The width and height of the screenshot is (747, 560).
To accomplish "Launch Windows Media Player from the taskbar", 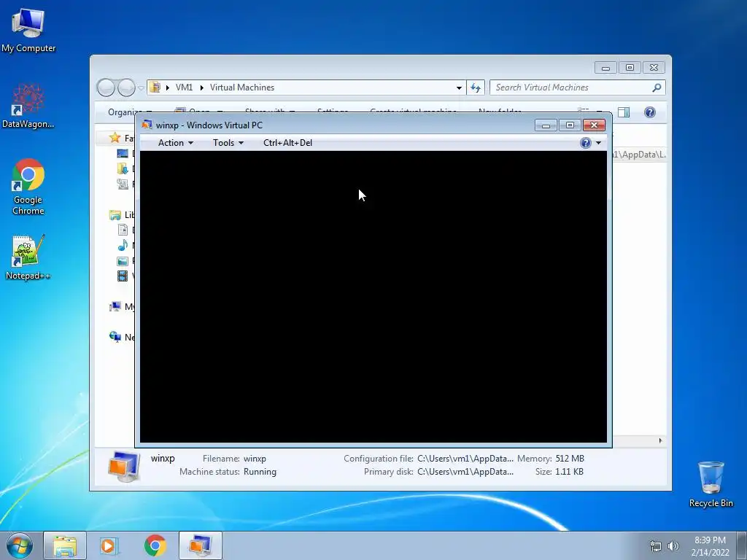I will [x=109, y=545].
